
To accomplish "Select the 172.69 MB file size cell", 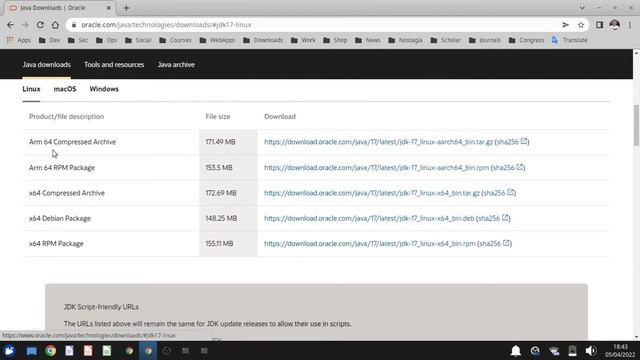I will click(228, 193).
